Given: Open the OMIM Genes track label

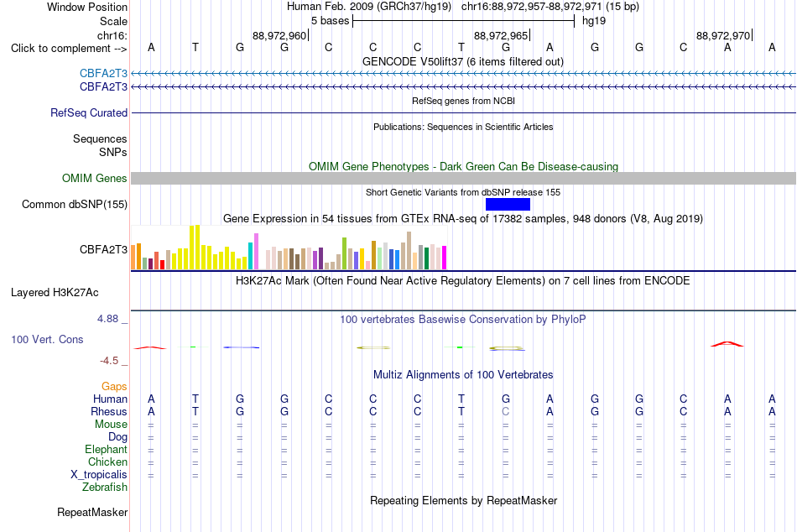Looking at the screenshot, I should tap(94, 178).
